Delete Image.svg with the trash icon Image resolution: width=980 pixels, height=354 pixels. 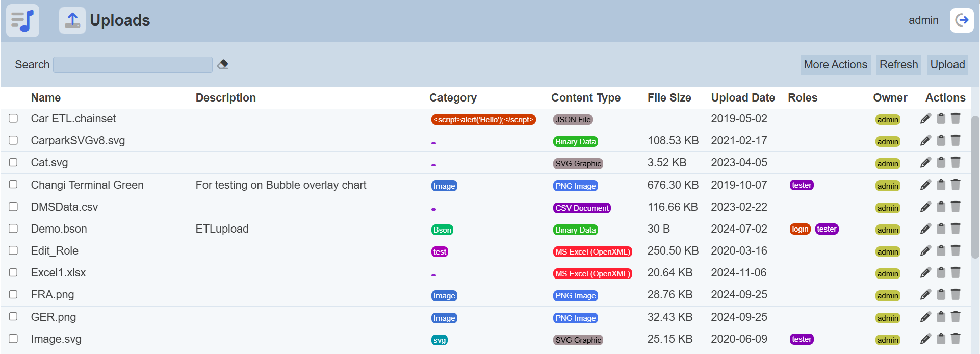956,339
